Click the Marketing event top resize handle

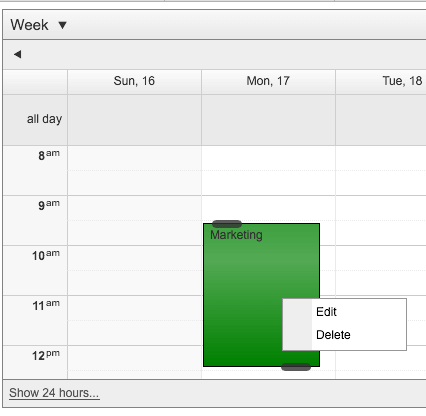(227, 224)
